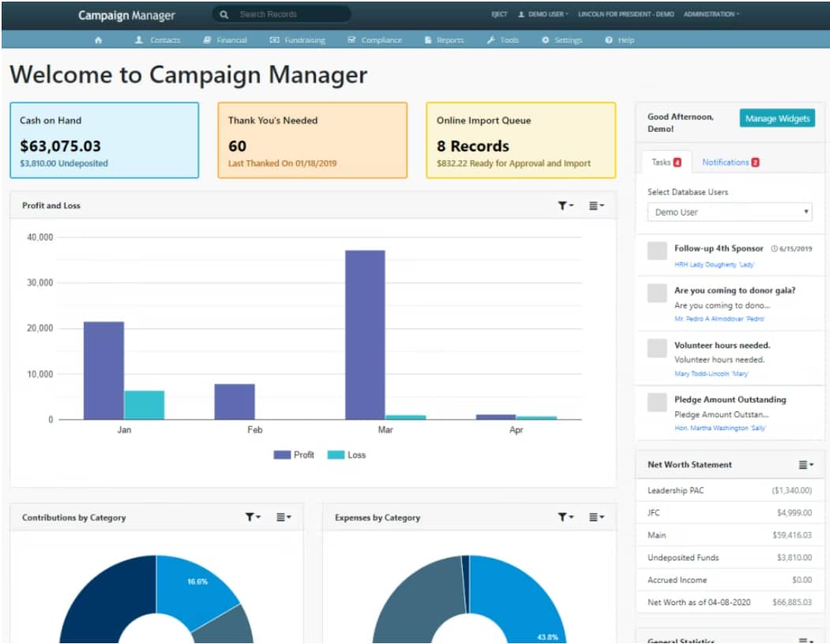Click the Tools wrench icon
Viewport: 830px width, 644px height.
tap(490, 39)
